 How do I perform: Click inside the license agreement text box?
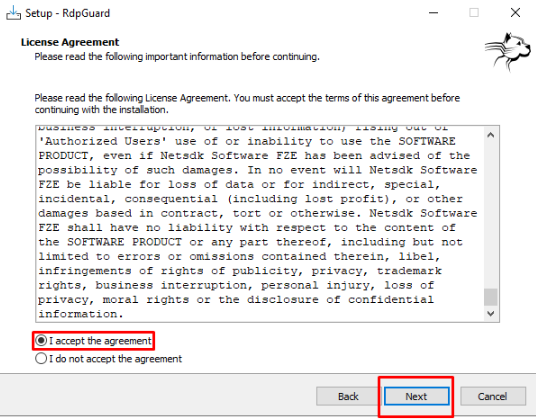(x=260, y=224)
